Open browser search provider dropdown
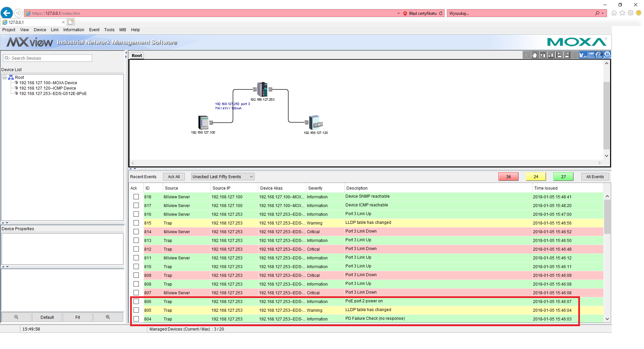 pos(603,13)
